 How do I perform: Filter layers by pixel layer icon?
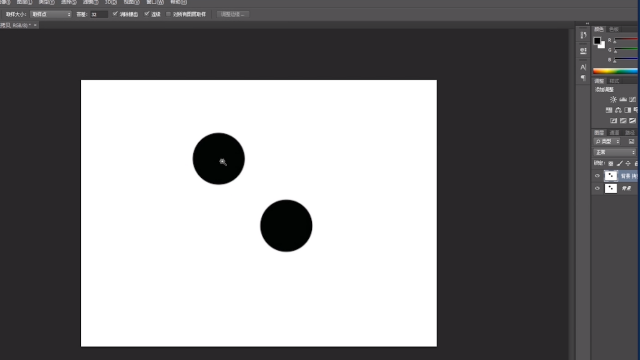631,141
